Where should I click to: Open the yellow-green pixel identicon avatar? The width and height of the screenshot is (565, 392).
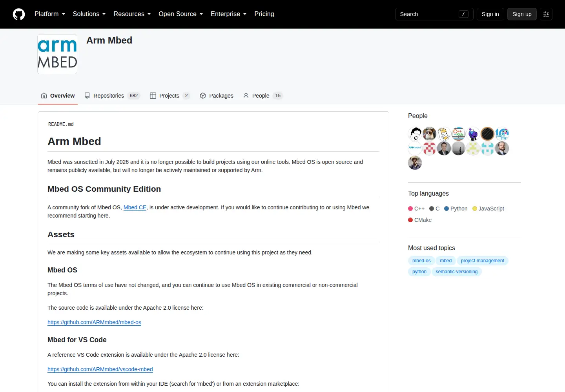point(473,148)
